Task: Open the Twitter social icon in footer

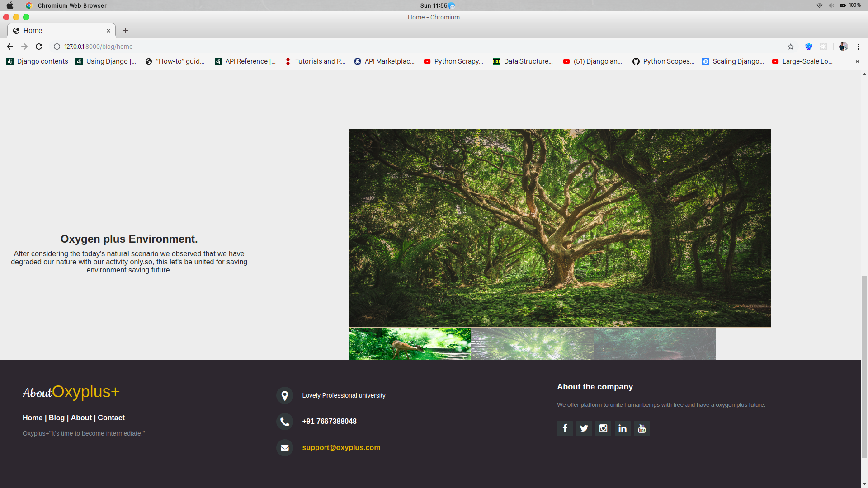Action: tap(584, 428)
